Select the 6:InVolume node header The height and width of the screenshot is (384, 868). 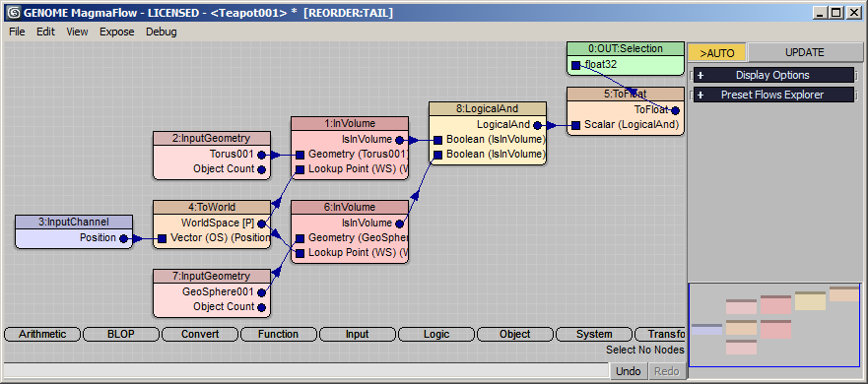click(x=350, y=207)
